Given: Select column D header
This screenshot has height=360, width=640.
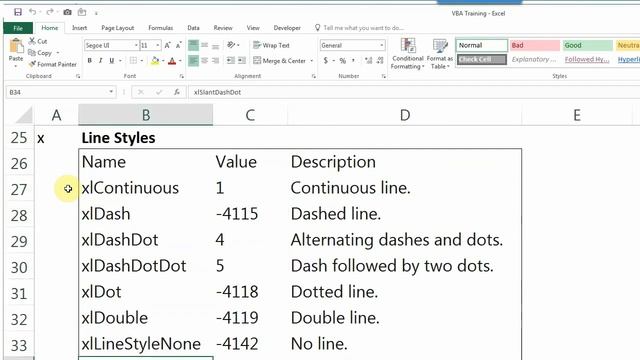Looking at the screenshot, I should pyautogui.click(x=404, y=115).
